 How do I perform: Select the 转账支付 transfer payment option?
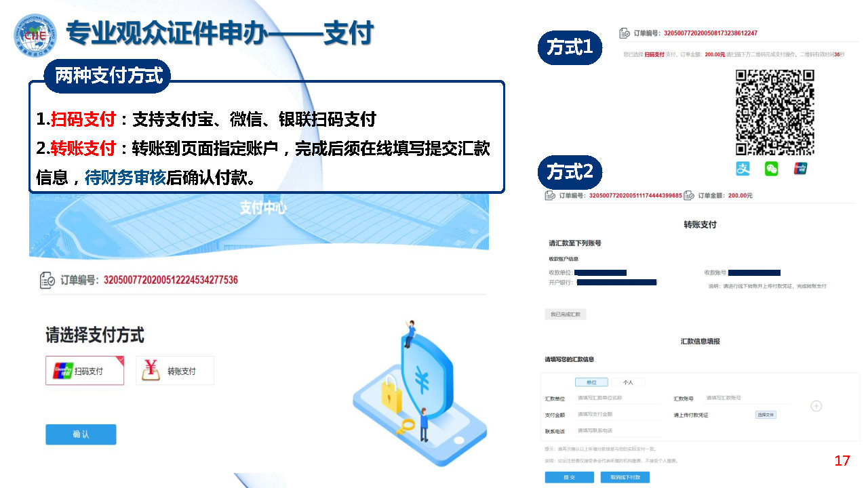(x=175, y=371)
